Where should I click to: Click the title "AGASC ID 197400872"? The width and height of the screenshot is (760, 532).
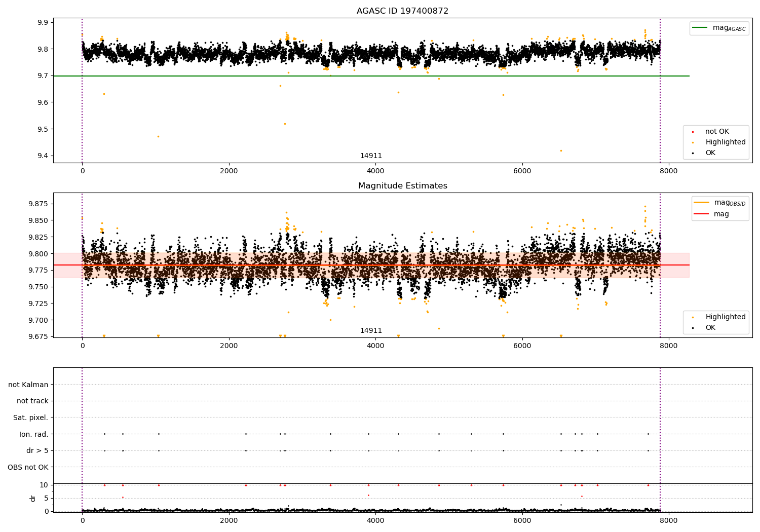tap(402, 11)
